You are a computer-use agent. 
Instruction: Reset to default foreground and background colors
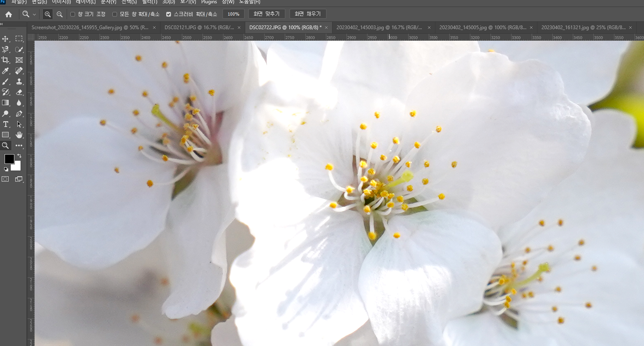(x=6, y=169)
